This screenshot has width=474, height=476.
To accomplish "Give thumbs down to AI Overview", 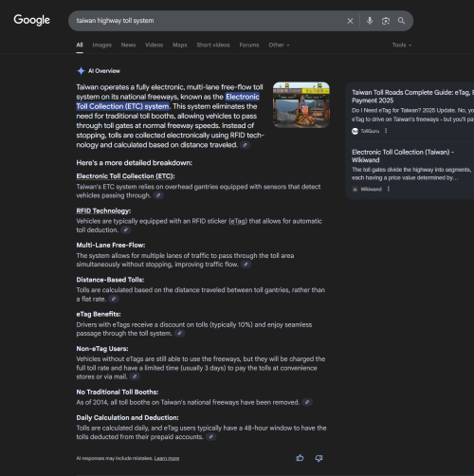I will [319, 458].
